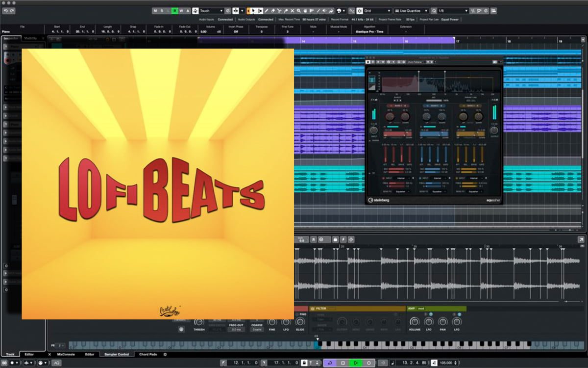588x368 pixels.
Task: Click the Squasher MIX slider
Action: (434, 101)
